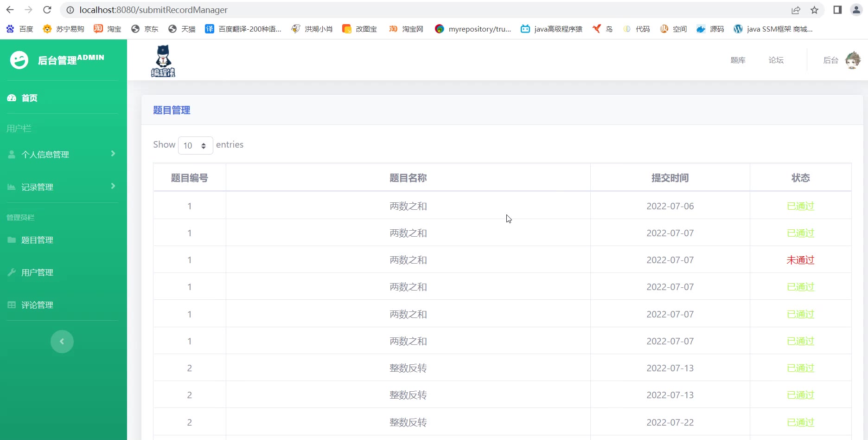Screen dimensions: 868x440
Task: Click the 题目管理 panel heading
Action: click(172, 110)
